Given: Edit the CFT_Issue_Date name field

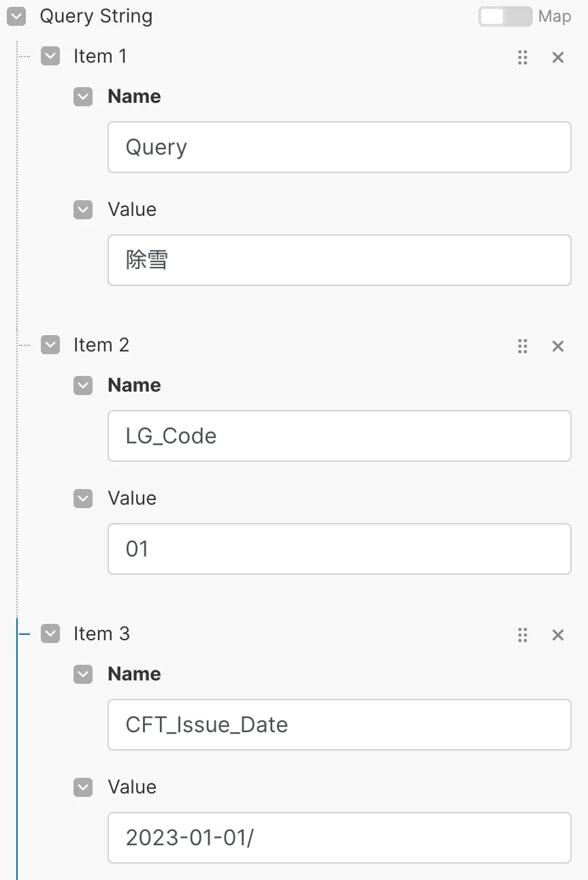Looking at the screenshot, I should tap(339, 725).
